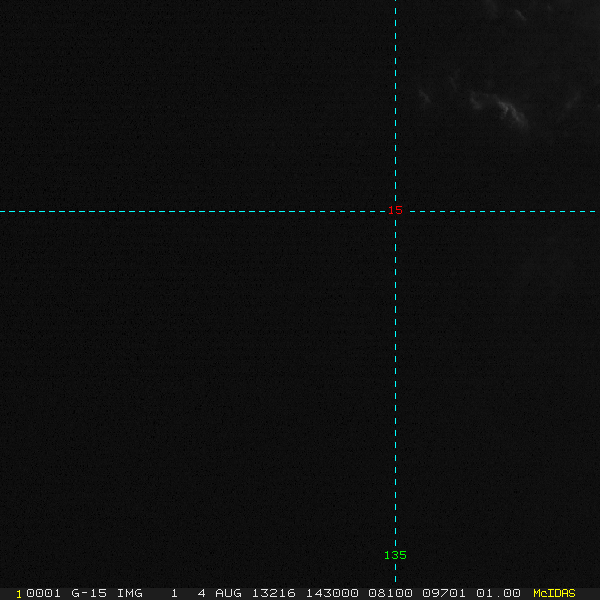This screenshot has width=600, height=600.
Task: Click the AUG month text
Action: coord(228,593)
